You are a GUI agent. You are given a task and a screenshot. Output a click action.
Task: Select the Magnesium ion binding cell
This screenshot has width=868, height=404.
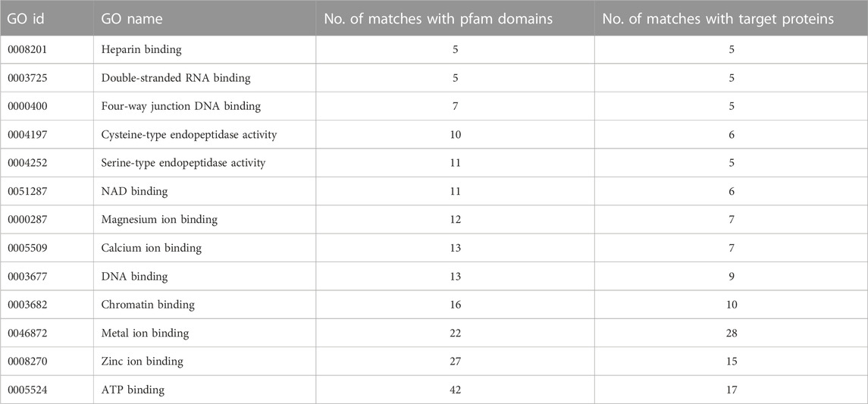pyautogui.click(x=205, y=220)
